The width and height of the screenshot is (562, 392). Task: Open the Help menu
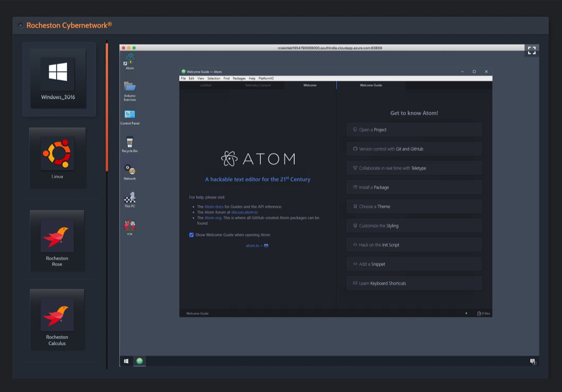click(252, 79)
